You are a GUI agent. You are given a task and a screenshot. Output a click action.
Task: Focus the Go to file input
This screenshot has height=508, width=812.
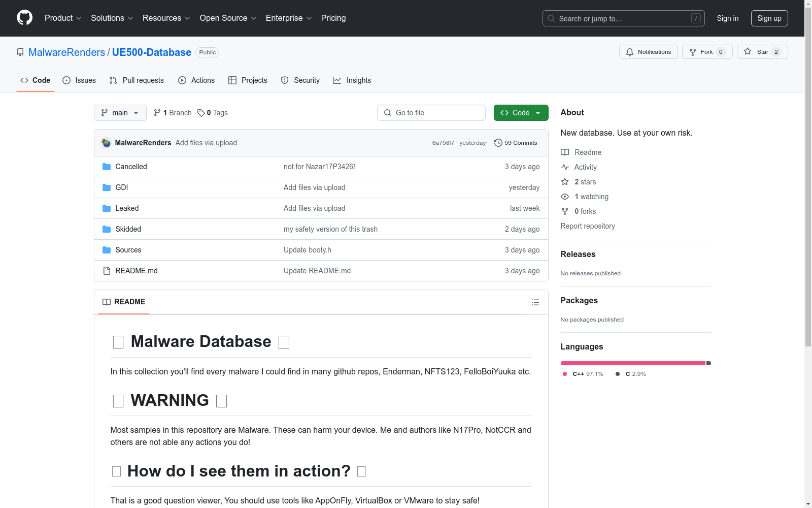431,113
